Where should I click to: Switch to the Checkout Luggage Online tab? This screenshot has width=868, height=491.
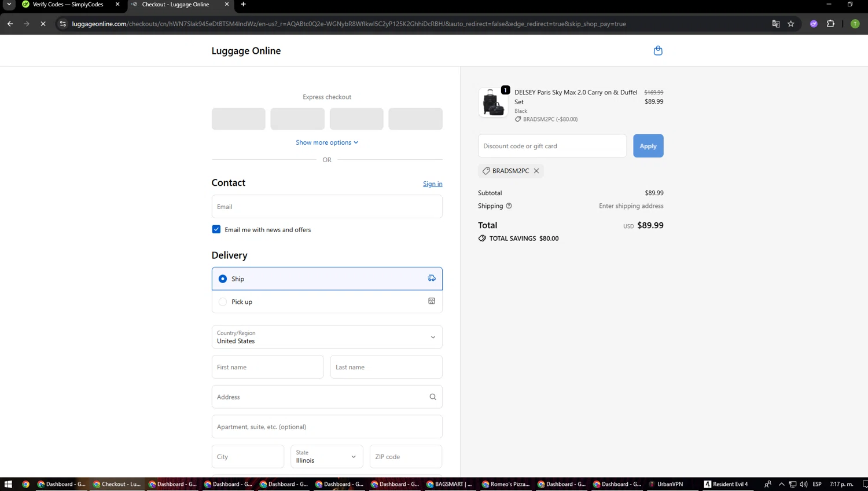click(x=176, y=5)
